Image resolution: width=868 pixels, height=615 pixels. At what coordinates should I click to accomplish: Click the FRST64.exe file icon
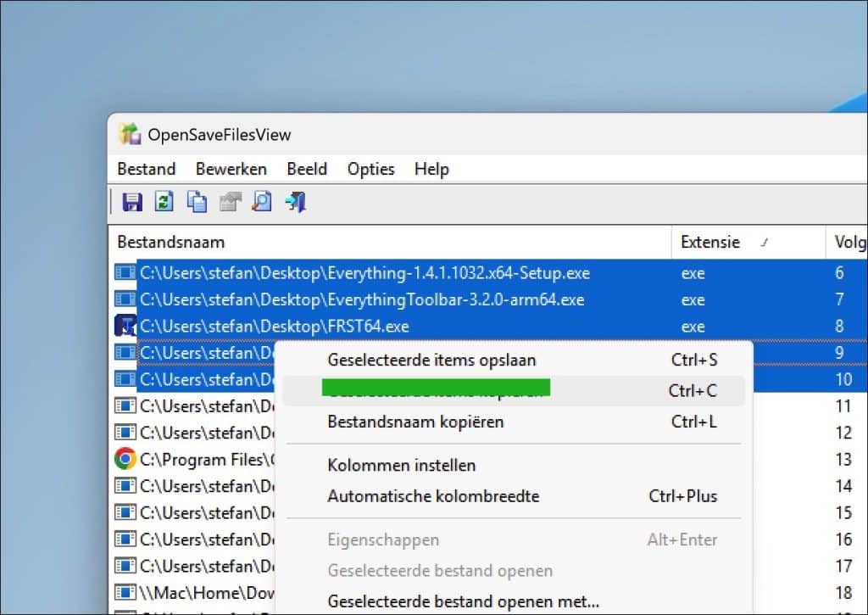point(125,326)
